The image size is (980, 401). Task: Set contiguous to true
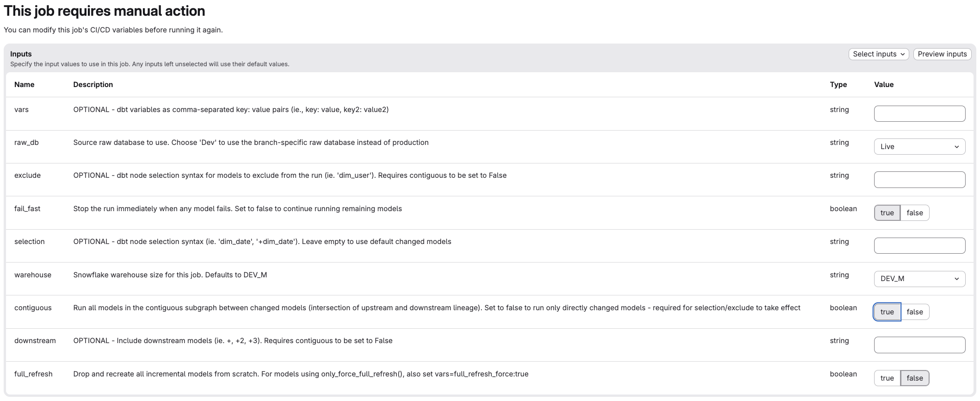pos(887,312)
